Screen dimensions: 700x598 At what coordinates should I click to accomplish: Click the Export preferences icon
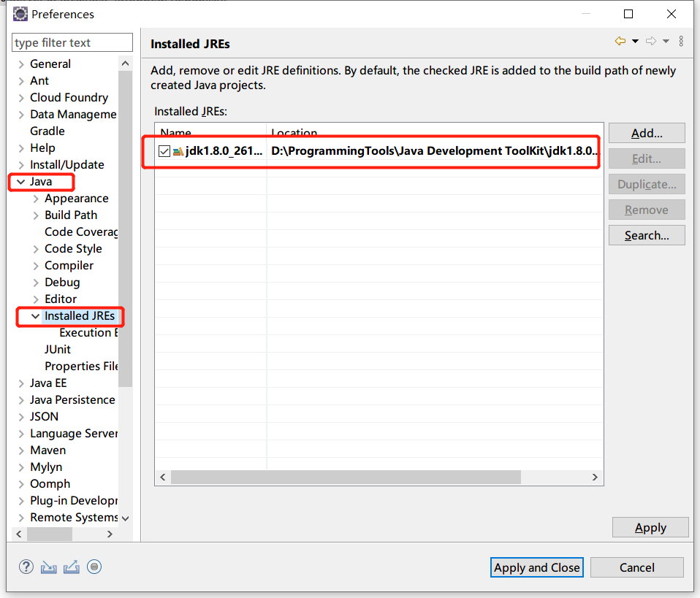[x=71, y=567]
